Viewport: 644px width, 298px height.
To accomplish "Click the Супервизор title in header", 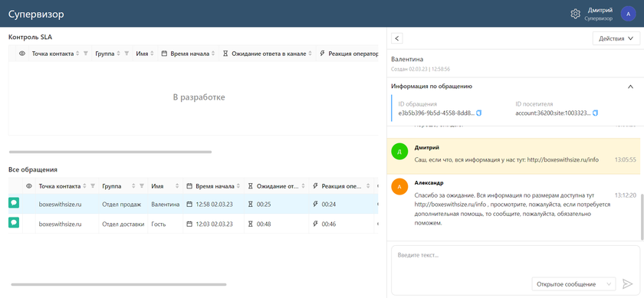I will pos(36,15).
